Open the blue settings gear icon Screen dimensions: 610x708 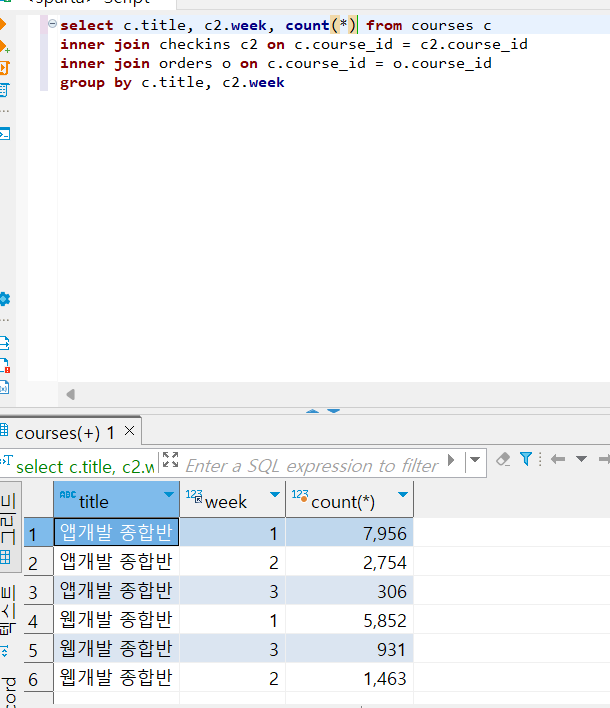click(4, 299)
